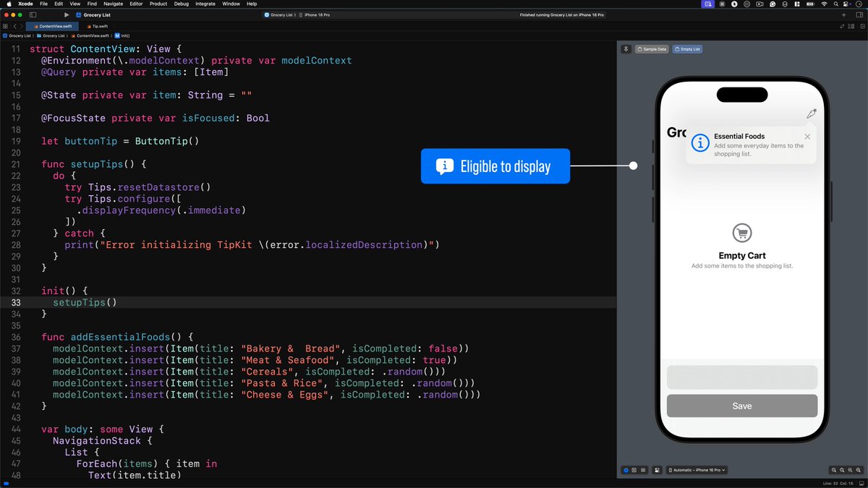The width and height of the screenshot is (868, 488).
Task: Zoom out the canvas preview
Action: point(834,470)
